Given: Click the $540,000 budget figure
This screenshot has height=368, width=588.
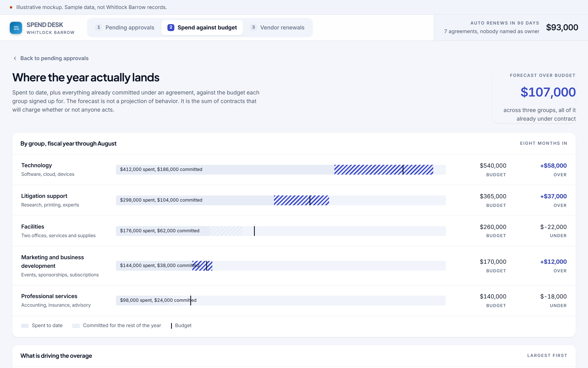Looking at the screenshot, I should click(x=493, y=166).
